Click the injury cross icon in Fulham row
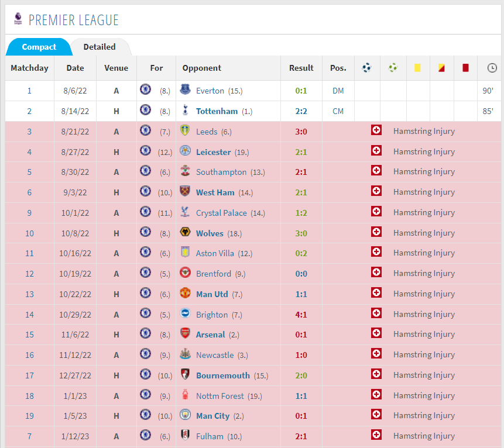Screen dimensions: 504x448 point(376,435)
